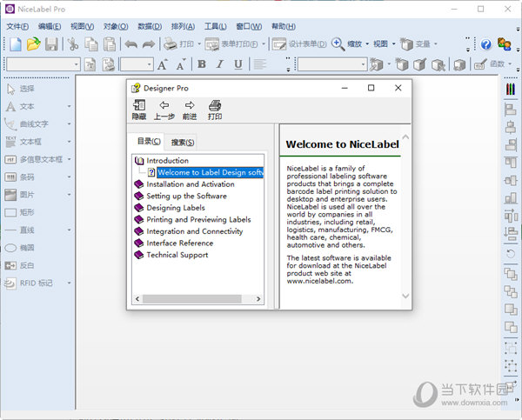Open the font size combo box
522x420 pixels.
[137, 64]
